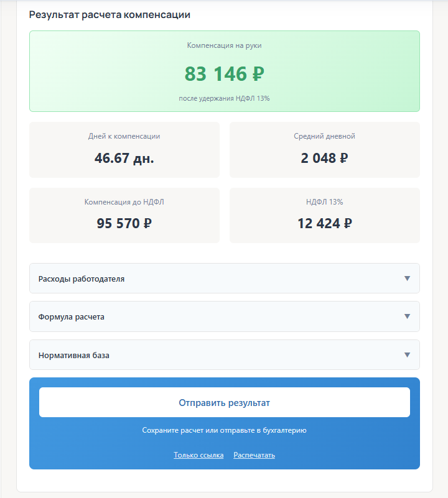The width and height of the screenshot is (448, 498).
Task: Select the 83 146 ₽ net compensation amount
Action: 224,74
